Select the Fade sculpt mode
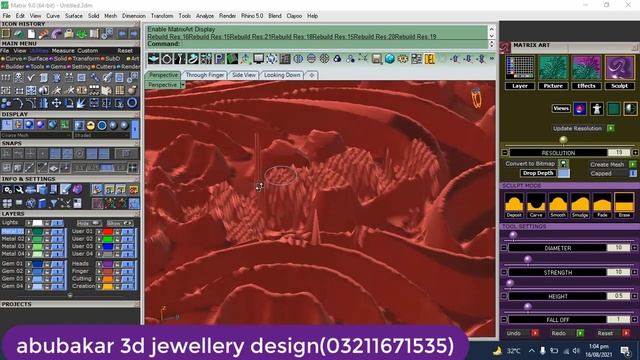 click(602, 205)
